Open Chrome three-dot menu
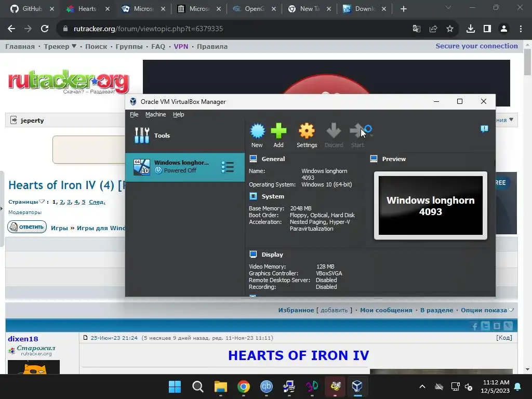This screenshot has height=399, width=532. [x=521, y=29]
